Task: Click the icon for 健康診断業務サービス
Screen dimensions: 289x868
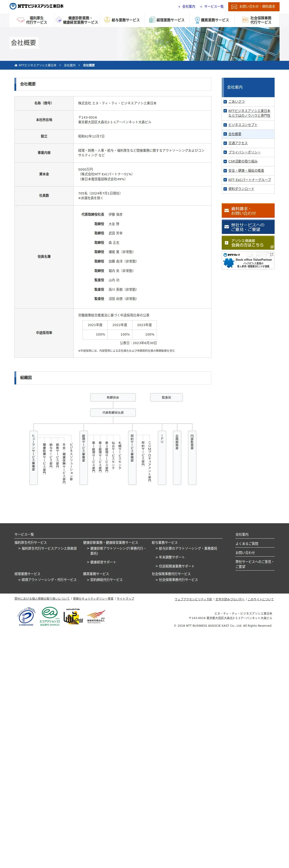Action: pos(59,20)
